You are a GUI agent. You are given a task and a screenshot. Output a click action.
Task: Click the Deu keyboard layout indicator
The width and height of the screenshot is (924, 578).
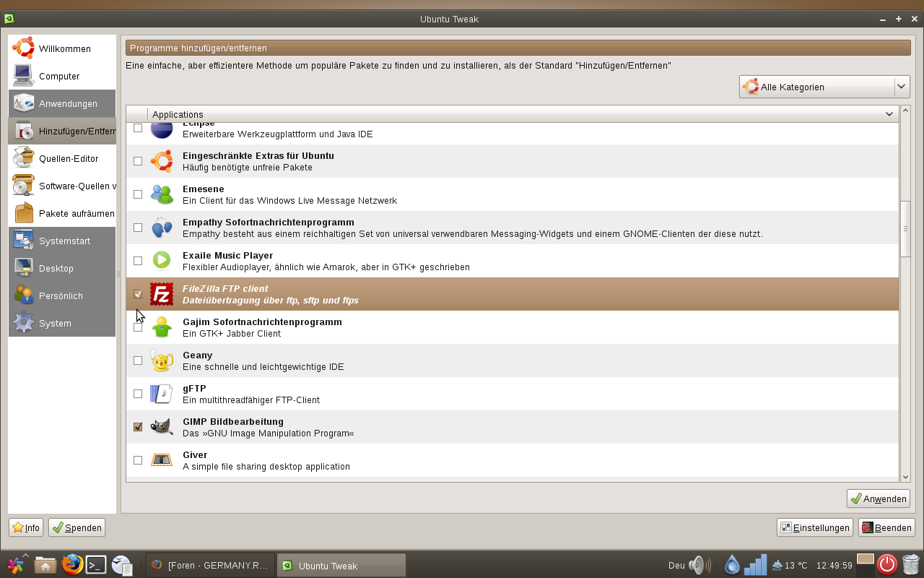676,566
